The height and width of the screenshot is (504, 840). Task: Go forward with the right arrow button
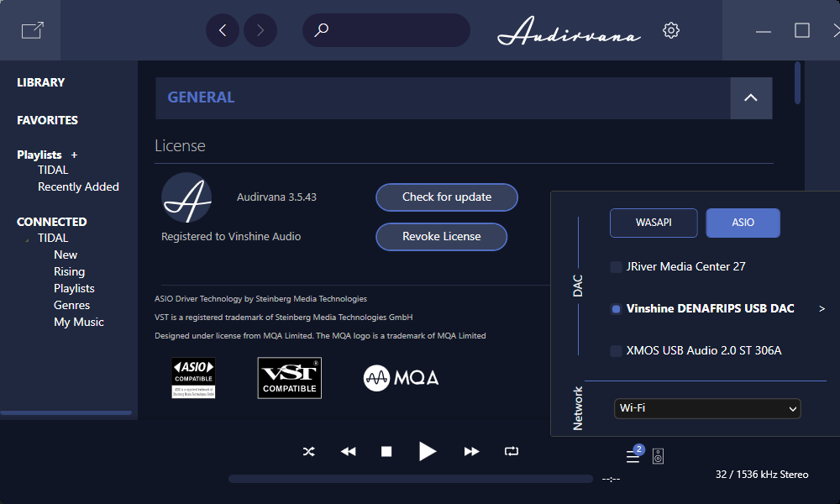coord(260,30)
